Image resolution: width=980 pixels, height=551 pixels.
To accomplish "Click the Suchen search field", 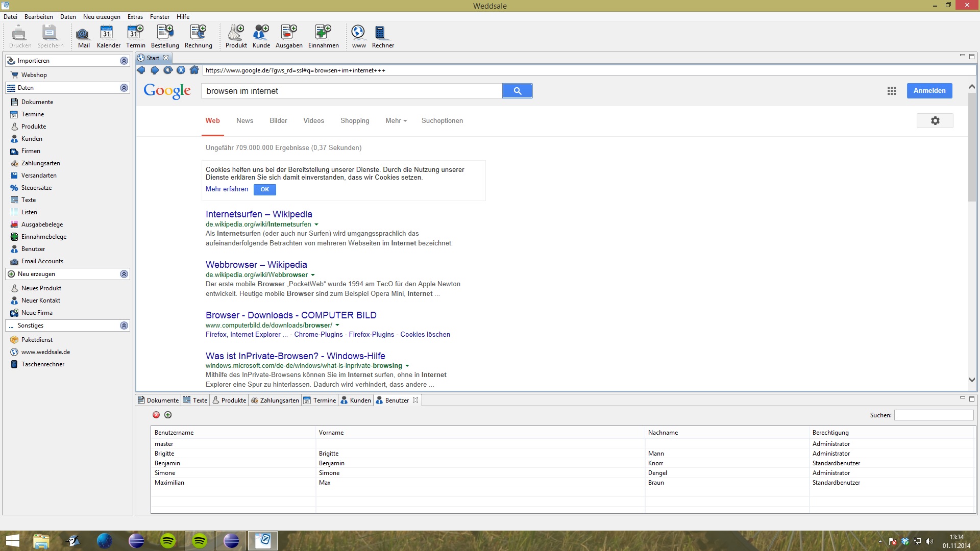I will tap(934, 415).
